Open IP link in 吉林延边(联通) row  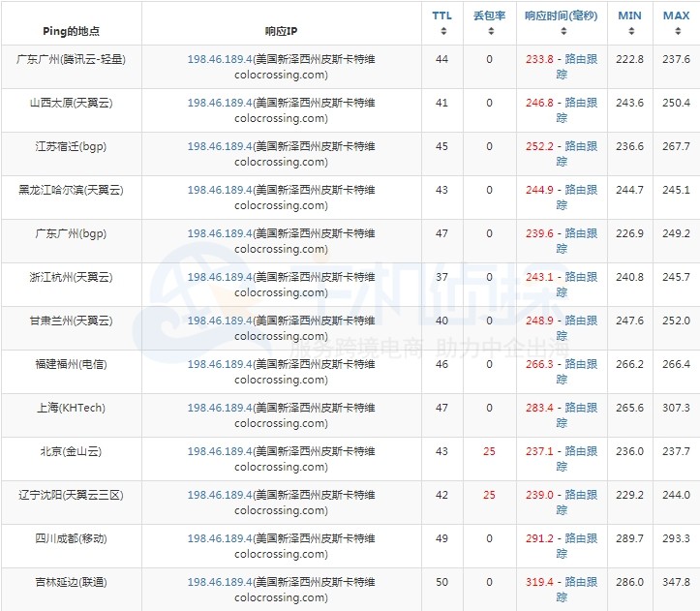tap(220, 582)
